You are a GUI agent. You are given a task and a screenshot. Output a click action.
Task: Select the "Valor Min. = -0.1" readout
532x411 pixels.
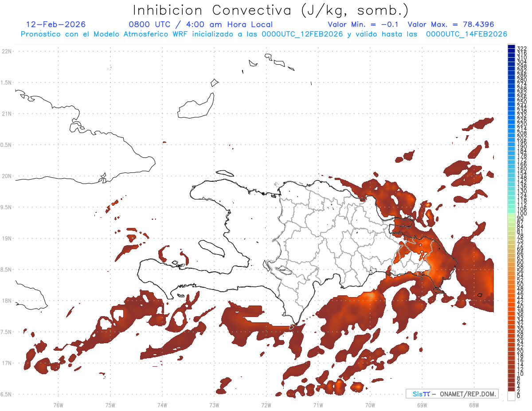coord(364,24)
